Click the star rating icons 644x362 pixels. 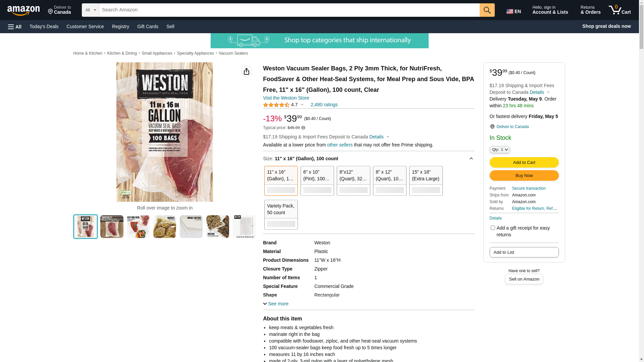point(276,105)
